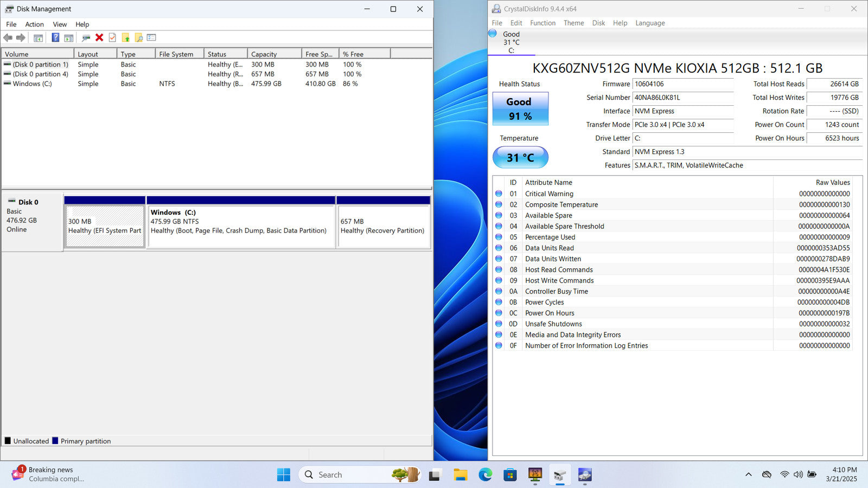Open CrystalDiskInfo File menu
Image resolution: width=868 pixels, height=488 pixels.
coord(497,23)
